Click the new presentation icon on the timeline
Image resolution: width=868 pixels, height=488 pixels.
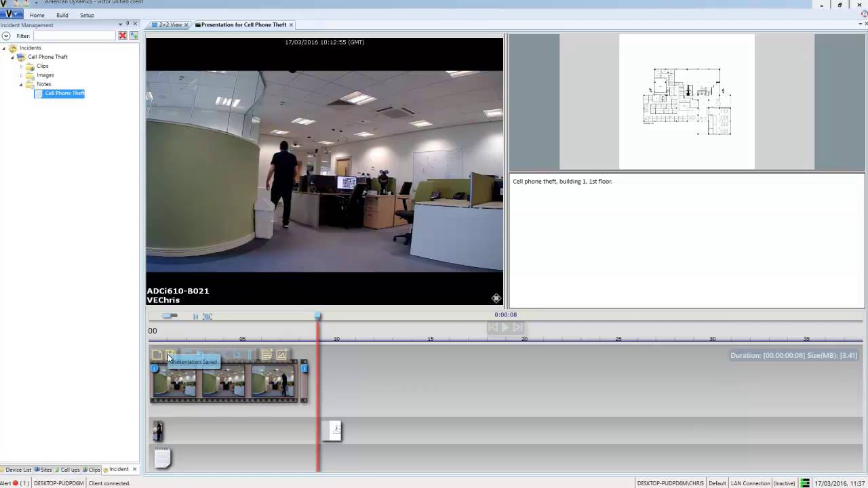[157, 354]
